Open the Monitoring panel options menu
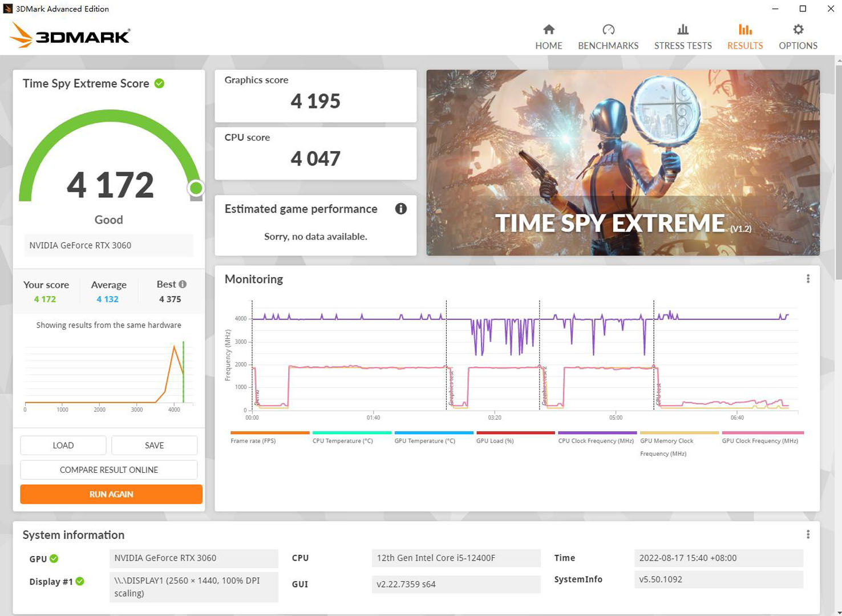Screen dimensions: 842x616 tap(808, 278)
